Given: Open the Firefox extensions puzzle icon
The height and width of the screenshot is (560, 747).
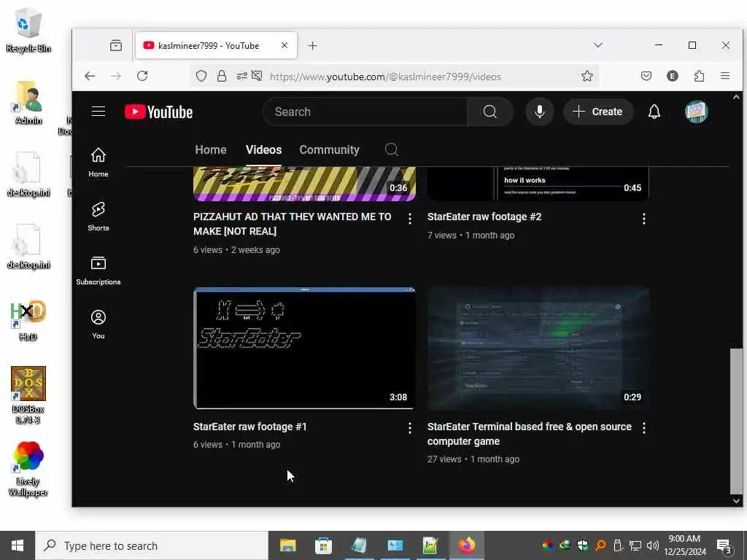Looking at the screenshot, I should pos(699,76).
